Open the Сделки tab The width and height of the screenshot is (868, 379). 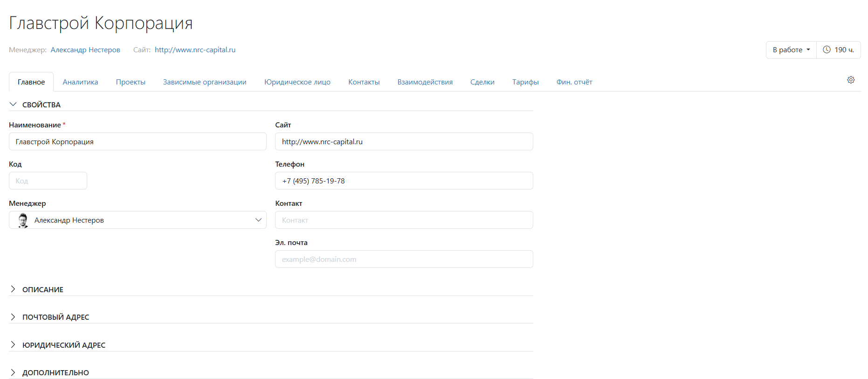pos(482,82)
